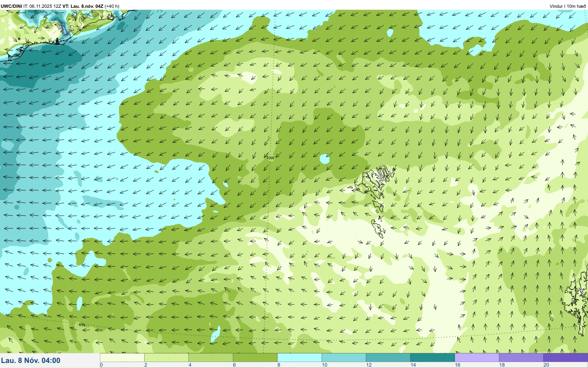The image size is (588, 368).
Task: Click the 'IT: 06.11.2025 12Z' initial time text
Action: 43,6
